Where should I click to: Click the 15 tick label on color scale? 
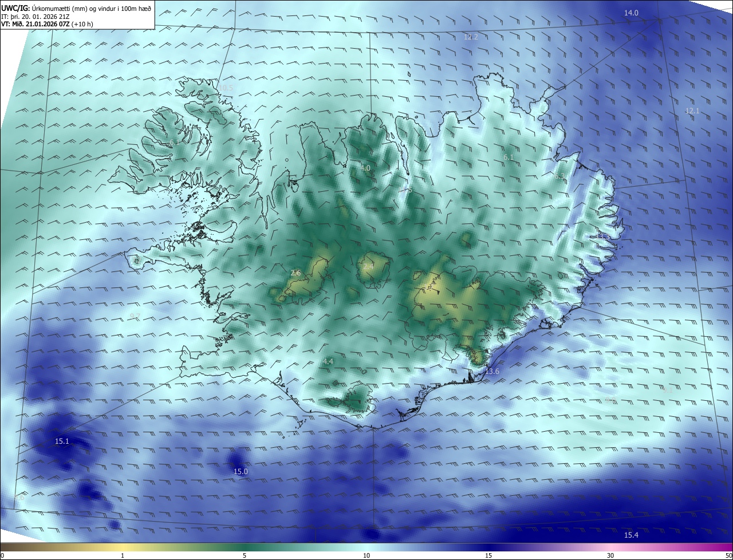488,555
